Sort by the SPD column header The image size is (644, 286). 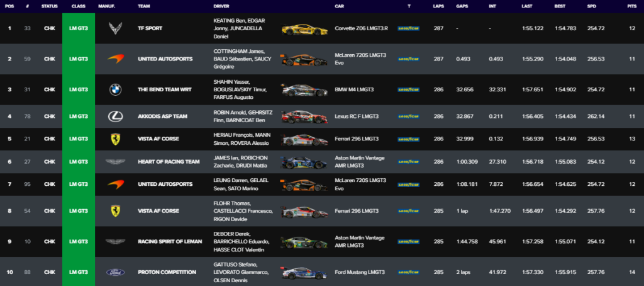592,6
